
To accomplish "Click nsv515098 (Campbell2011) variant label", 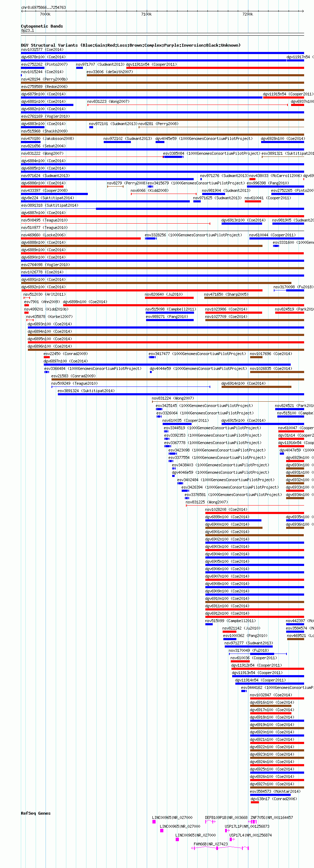I will tap(171, 309).
